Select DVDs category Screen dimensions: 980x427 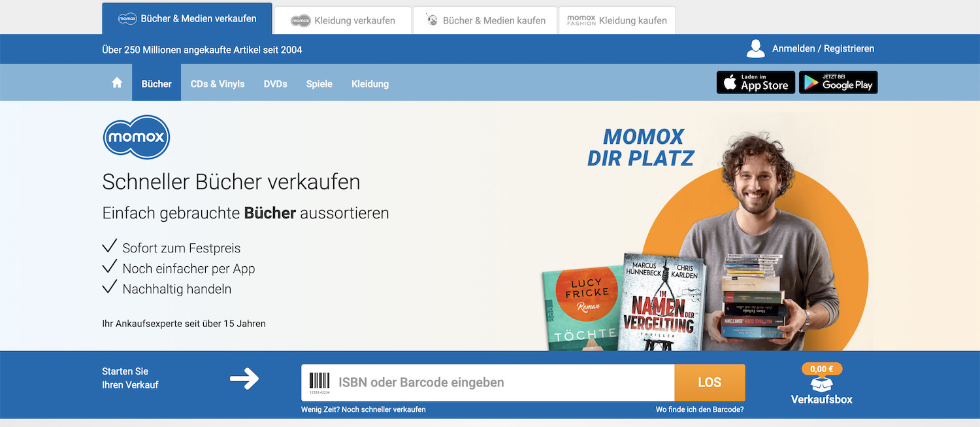coord(275,84)
